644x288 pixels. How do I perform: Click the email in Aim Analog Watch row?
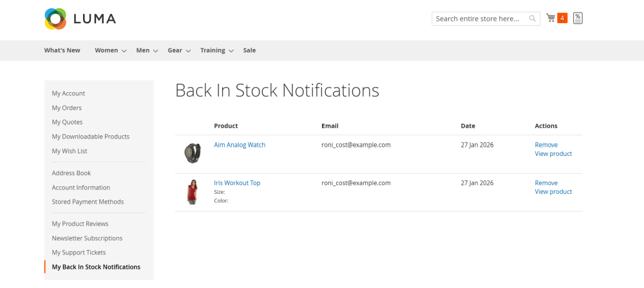click(x=356, y=144)
